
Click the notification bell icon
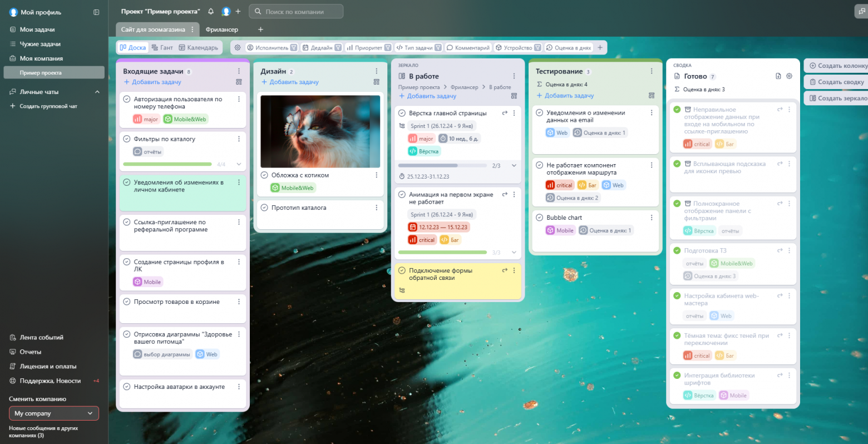pyautogui.click(x=211, y=12)
